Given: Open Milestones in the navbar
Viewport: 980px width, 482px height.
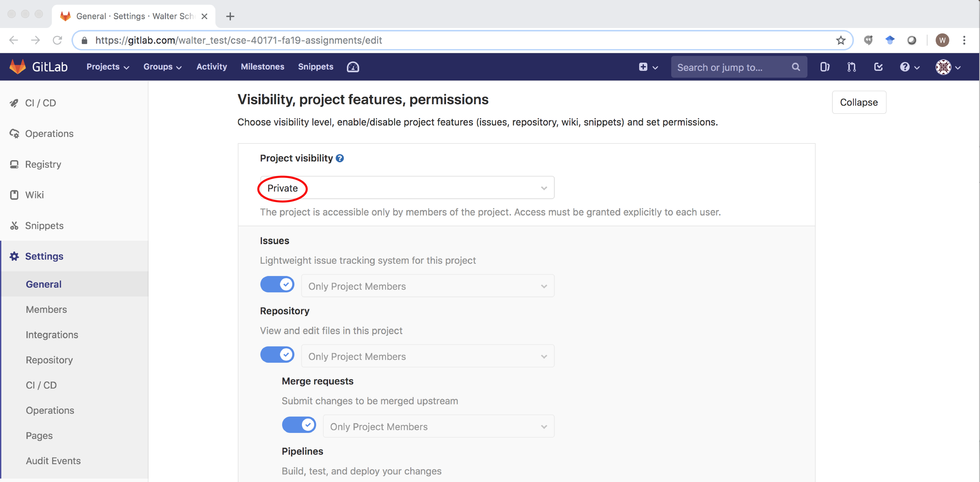Looking at the screenshot, I should [262, 67].
